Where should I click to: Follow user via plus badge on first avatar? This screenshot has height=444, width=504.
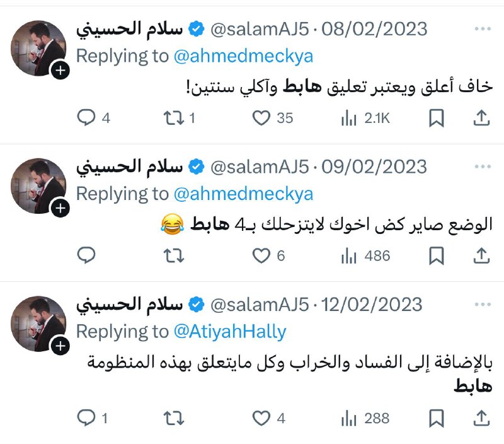tap(60, 70)
